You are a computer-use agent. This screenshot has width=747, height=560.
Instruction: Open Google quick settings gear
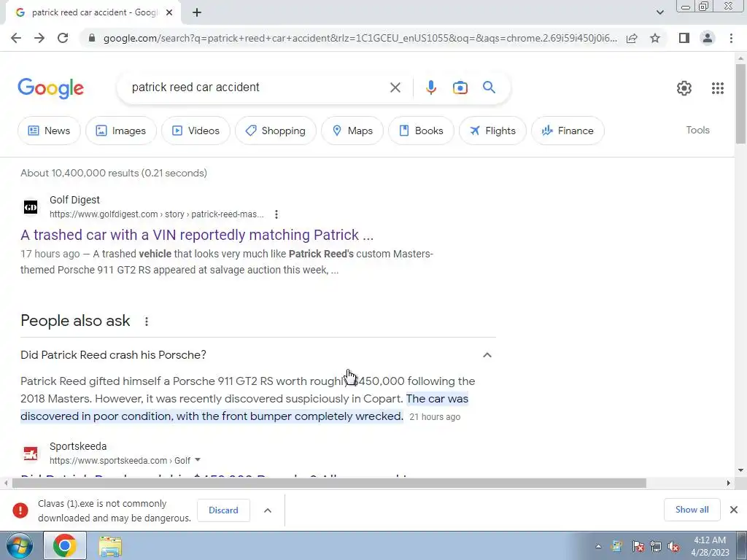pyautogui.click(x=684, y=88)
